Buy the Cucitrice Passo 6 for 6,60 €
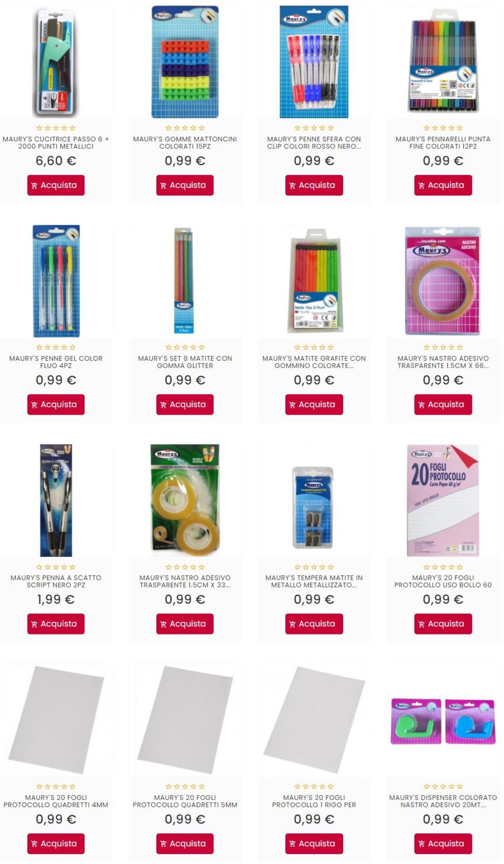 pos(56,185)
